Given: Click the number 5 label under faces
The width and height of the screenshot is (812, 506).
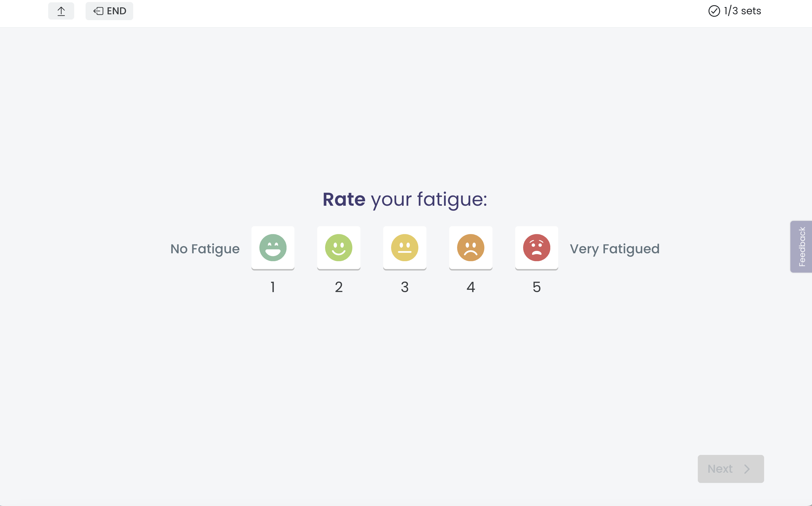Looking at the screenshot, I should click(x=537, y=287).
